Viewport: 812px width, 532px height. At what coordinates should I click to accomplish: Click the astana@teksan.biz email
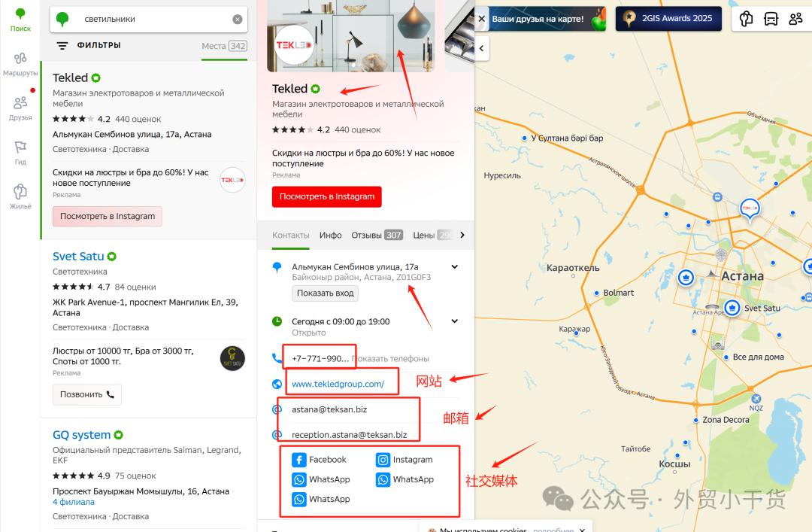point(329,409)
